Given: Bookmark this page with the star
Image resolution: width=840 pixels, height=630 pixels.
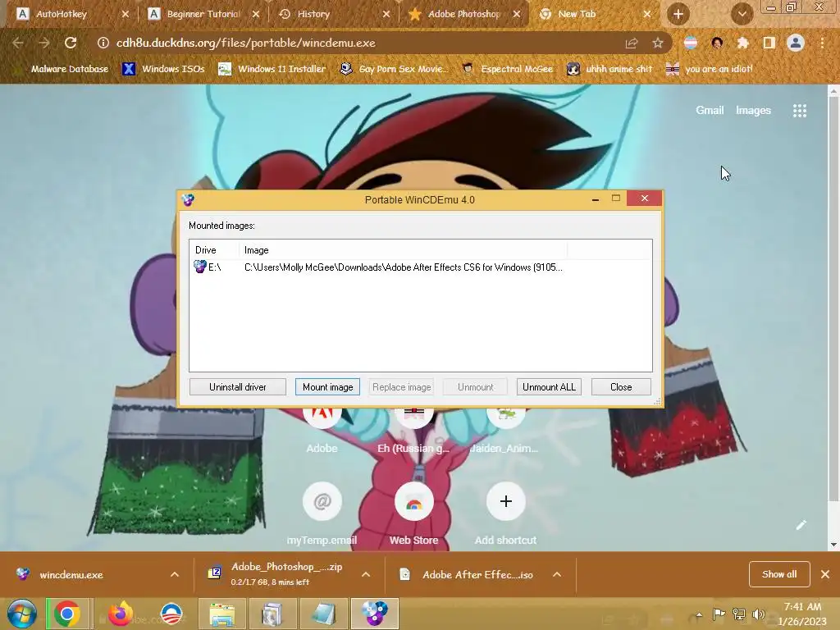Looking at the screenshot, I should tap(658, 43).
